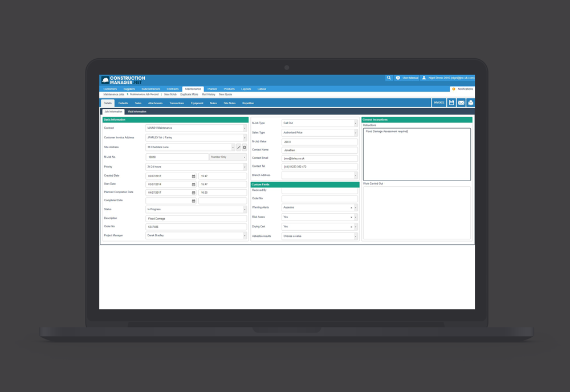Edit site address with pencil icon
This screenshot has height=392, width=570.
[x=239, y=148]
